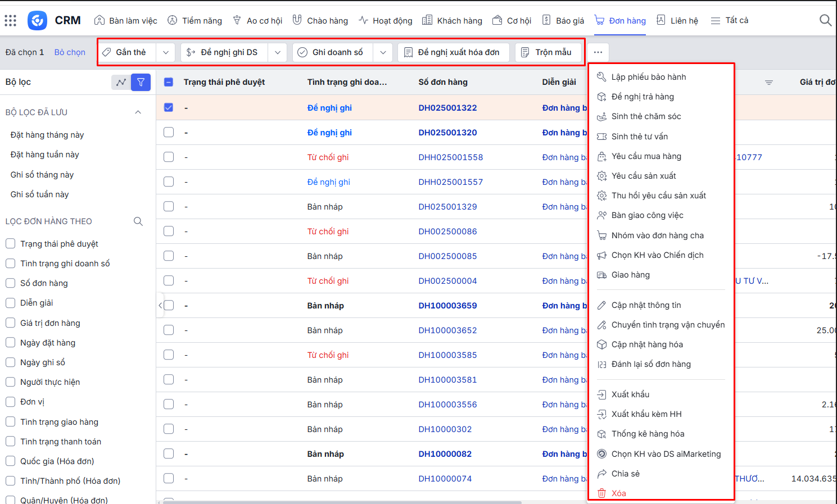The height and width of the screenshot is (504, 837).
Task: Click the CRM logo icon
Action: click(x=38, y=21)
